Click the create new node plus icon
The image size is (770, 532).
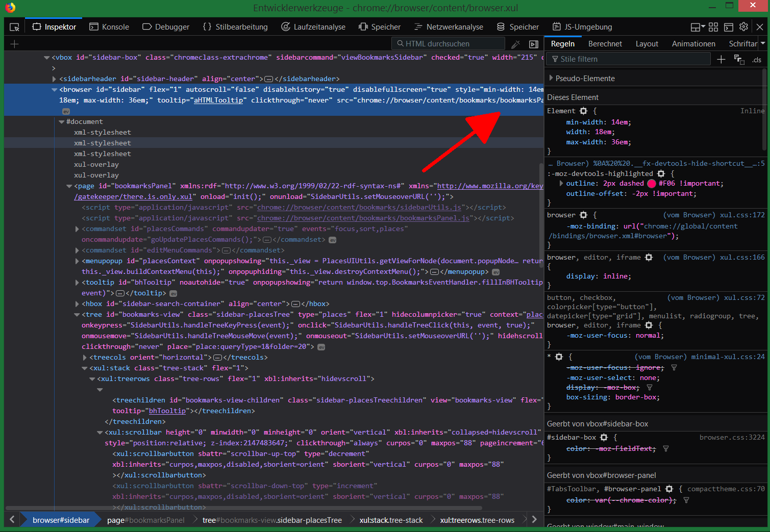(14, 44)
